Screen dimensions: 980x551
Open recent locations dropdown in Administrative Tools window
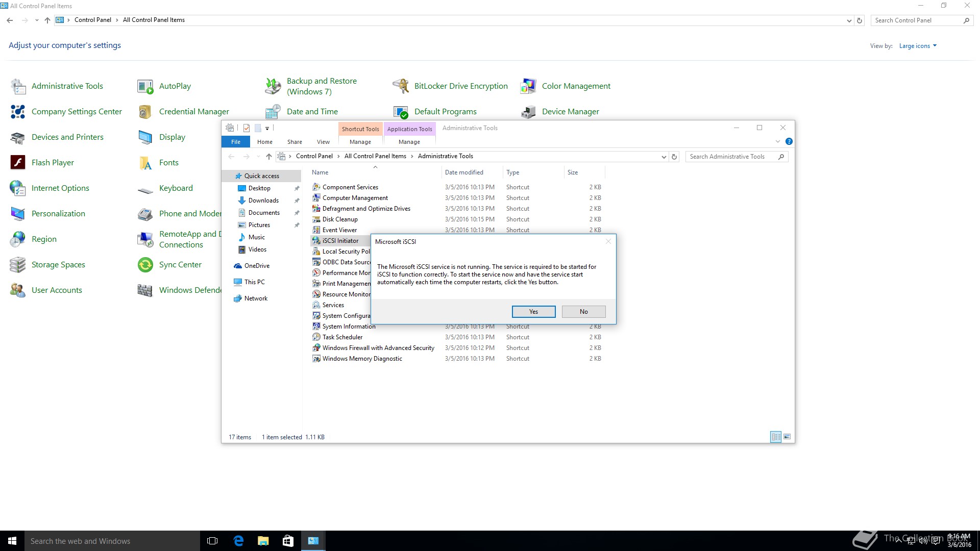click(x=258, y=157)
